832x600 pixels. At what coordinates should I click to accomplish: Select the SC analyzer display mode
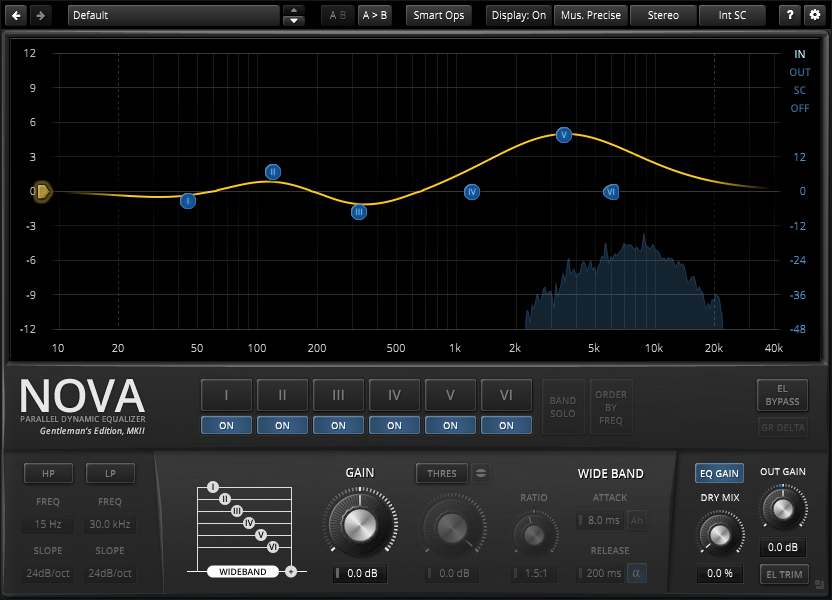(799, 90)
